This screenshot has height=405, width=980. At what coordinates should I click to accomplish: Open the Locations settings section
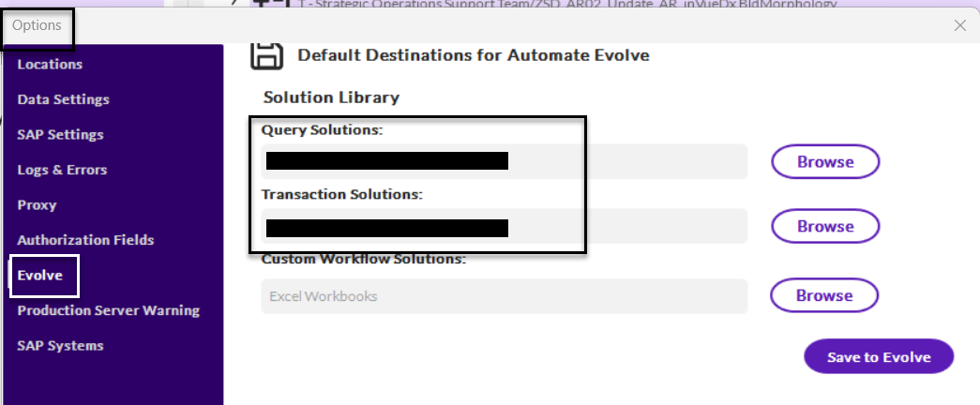pos(50,65)
